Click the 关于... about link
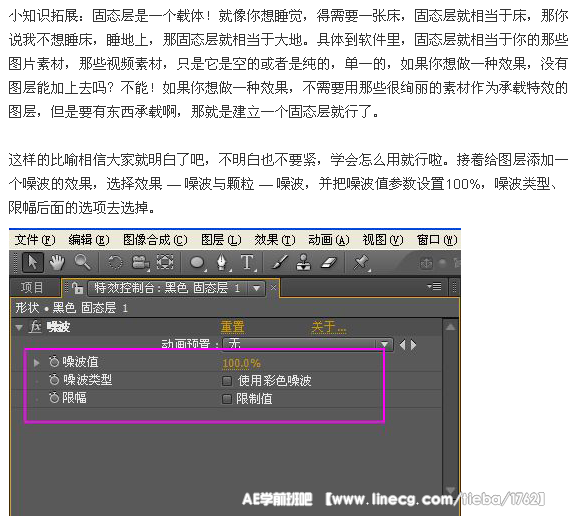The height and width of the screenshot is (516, 578). click(329, 327)
